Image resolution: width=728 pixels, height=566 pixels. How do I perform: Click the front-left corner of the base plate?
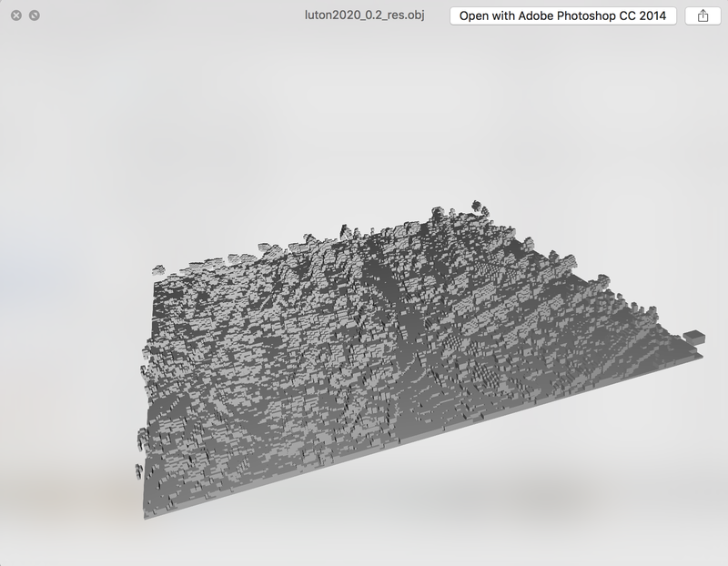coord(146,516)
